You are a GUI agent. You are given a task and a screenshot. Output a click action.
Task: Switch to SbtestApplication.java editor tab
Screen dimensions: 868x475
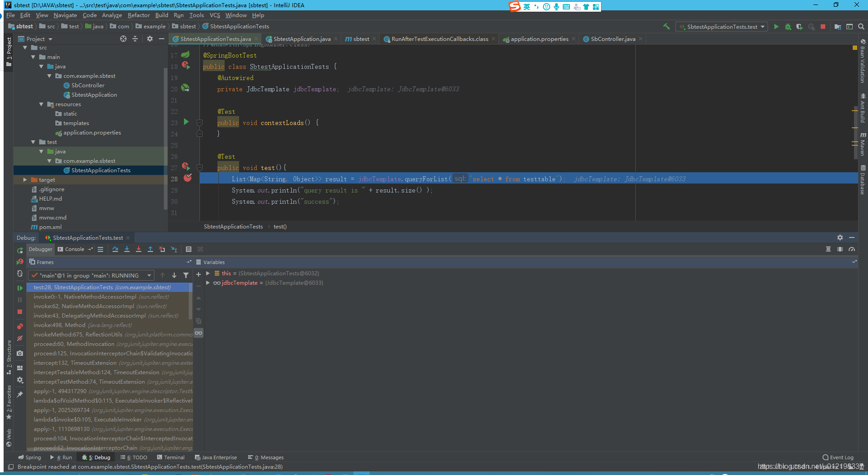point(302,39)
